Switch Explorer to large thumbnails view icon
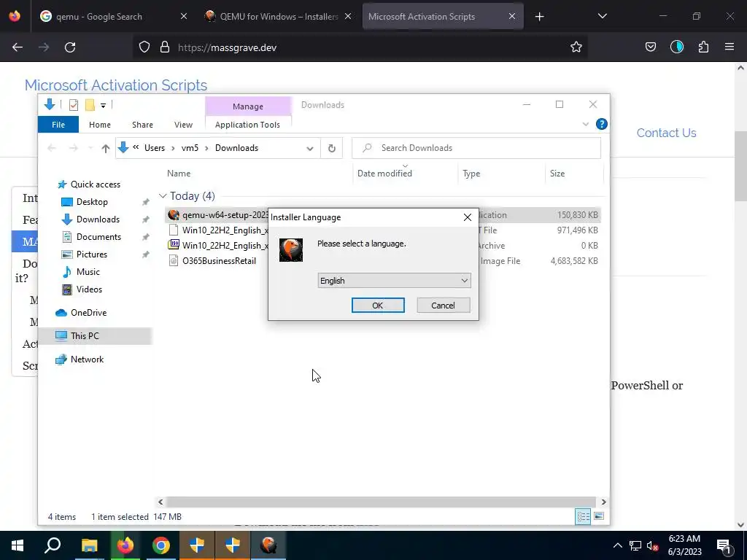Viewport: 747px width, 560px height. (599, 517)
